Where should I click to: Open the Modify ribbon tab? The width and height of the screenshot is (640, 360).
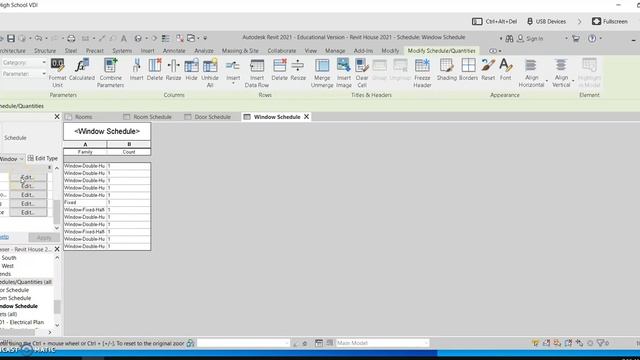tap(390, 51)
